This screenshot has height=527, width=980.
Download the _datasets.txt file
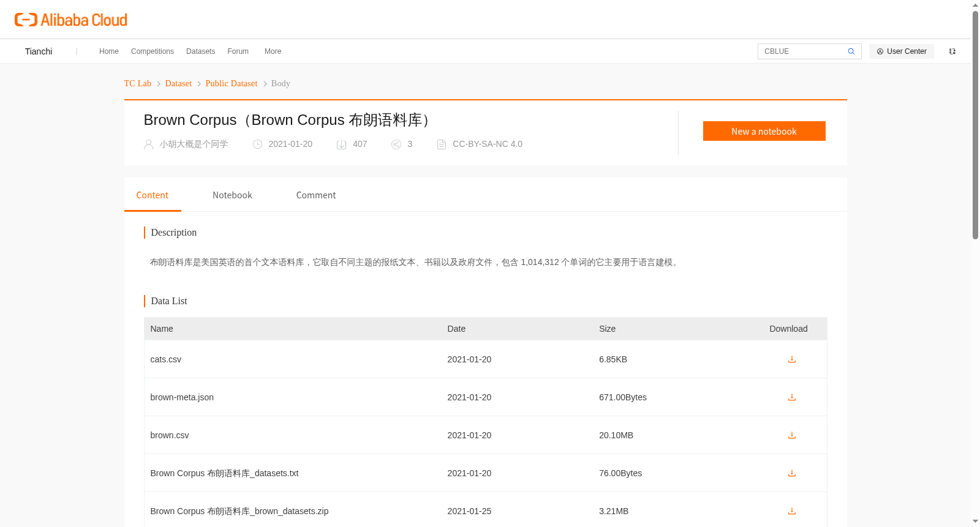coord(792,473)
